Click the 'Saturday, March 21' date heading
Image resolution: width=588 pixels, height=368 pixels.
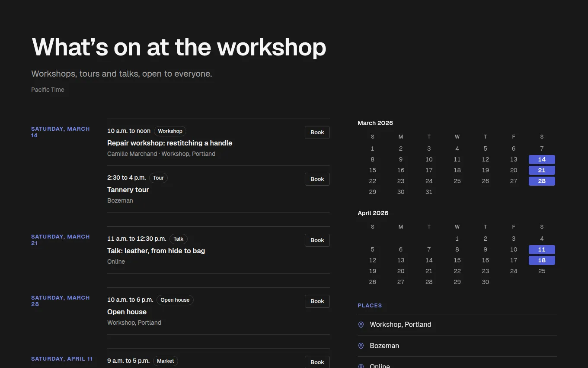point(61,240)
